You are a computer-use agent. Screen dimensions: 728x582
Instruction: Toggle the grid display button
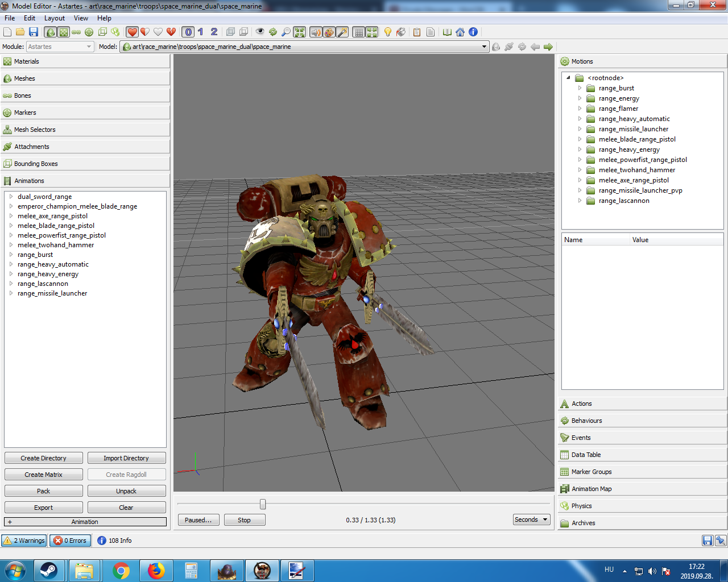click(x=359, y=32)
